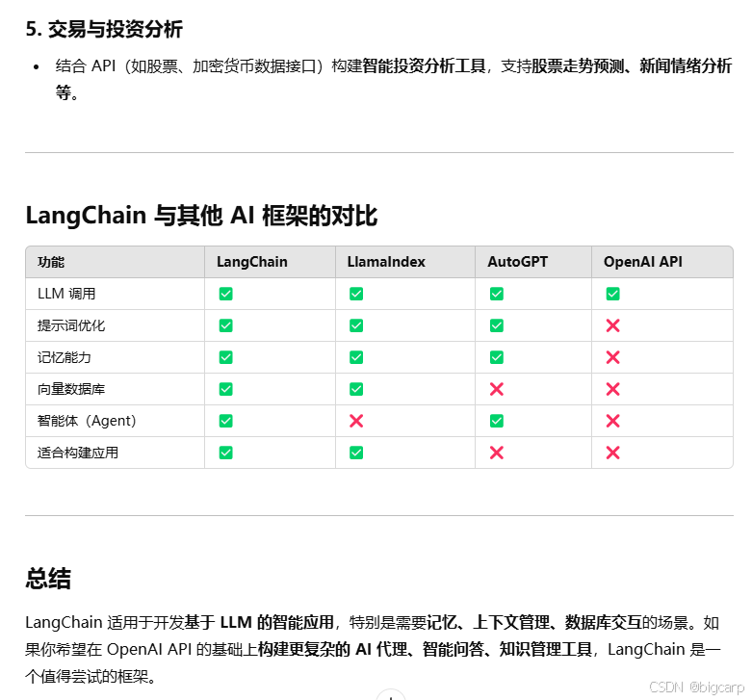
Task: Click OpenAI API red cross in 智能体 (Agent) row
Action: pos(613,421)
